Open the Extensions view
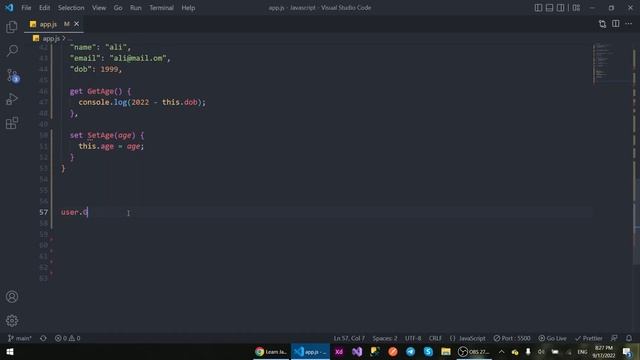640x360 pixels. [x=12, y=123]
